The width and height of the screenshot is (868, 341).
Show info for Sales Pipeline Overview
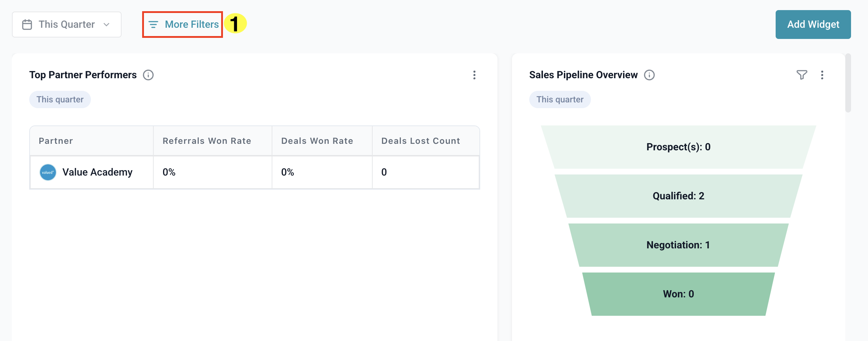pos(649,75)
